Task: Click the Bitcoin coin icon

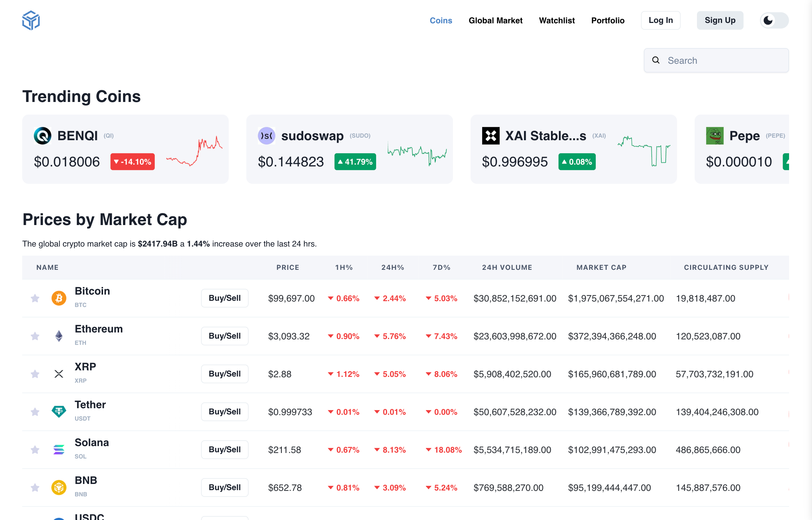Action: (x=59, y=298)
